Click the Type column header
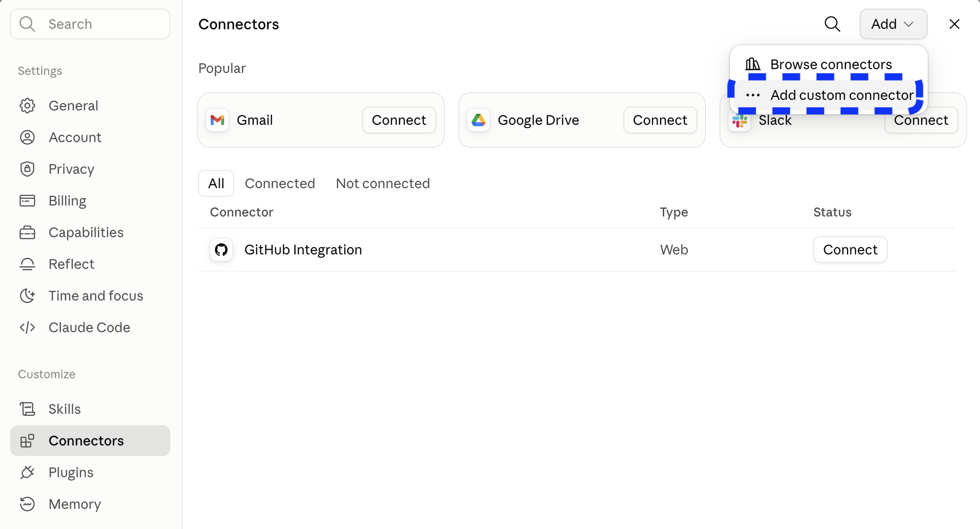Image resolution: width=980 pixels, height=529 pixels. 674,212
